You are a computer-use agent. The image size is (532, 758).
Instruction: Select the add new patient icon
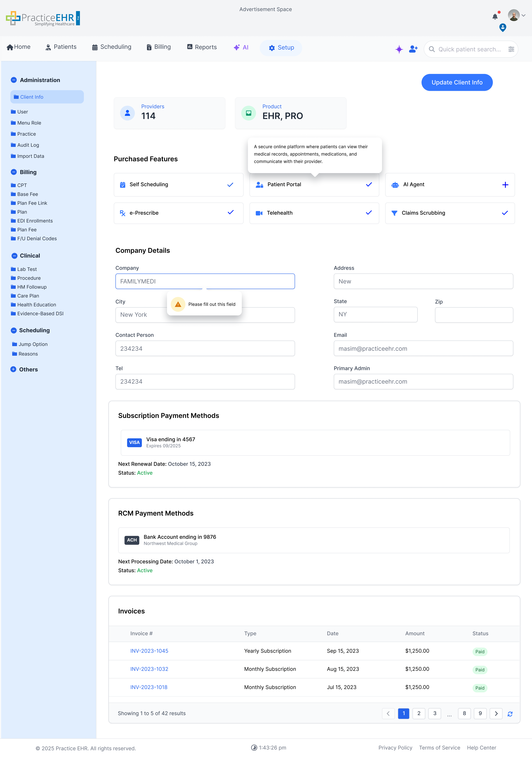[x=413, y=49]
